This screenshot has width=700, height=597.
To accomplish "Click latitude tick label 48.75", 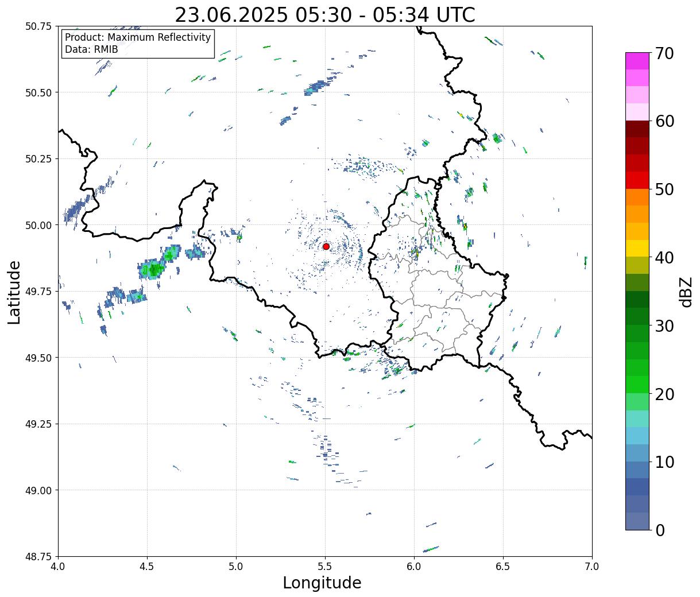I will pos(38,556).
